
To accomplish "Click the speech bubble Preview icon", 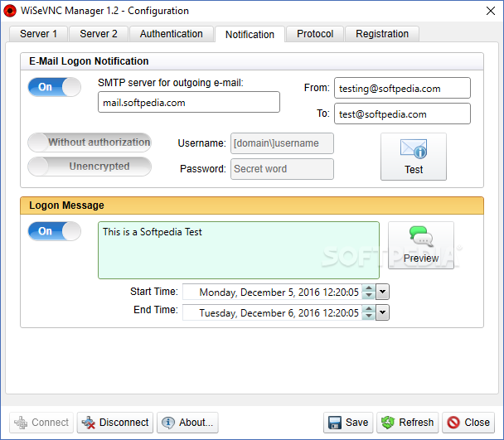I will [421, 236].
